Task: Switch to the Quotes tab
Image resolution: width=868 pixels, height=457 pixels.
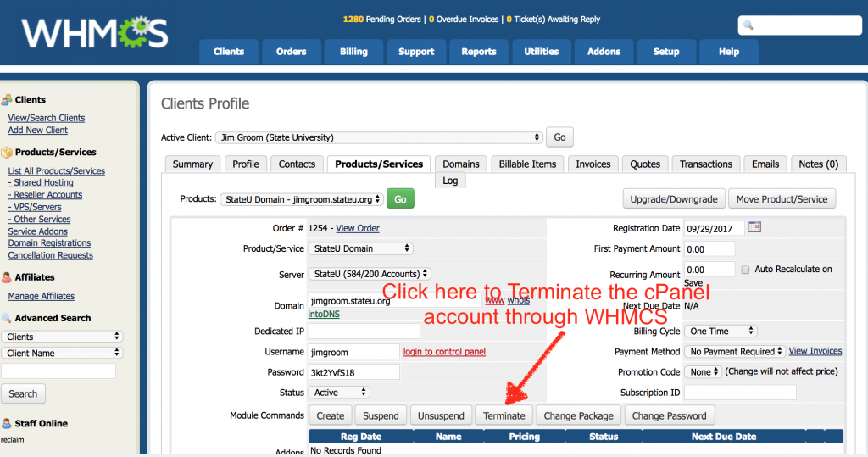Action: coord(645,164)
